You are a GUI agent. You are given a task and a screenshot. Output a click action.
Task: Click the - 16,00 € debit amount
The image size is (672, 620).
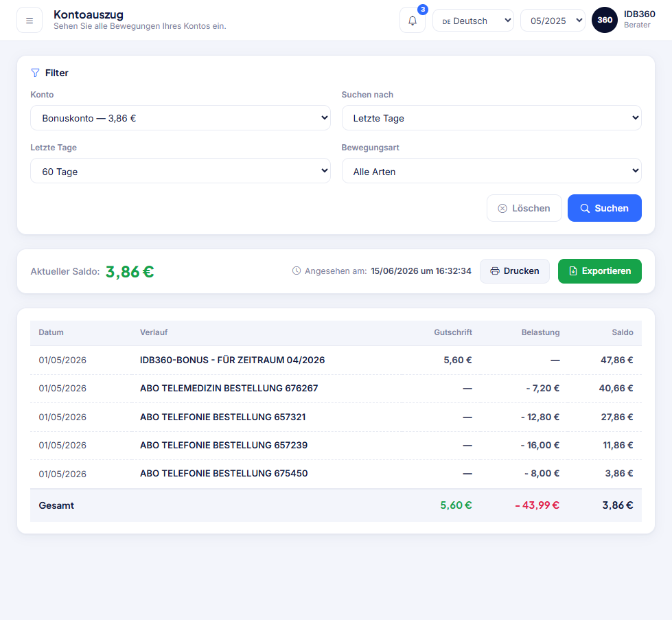tap(540, 446)
